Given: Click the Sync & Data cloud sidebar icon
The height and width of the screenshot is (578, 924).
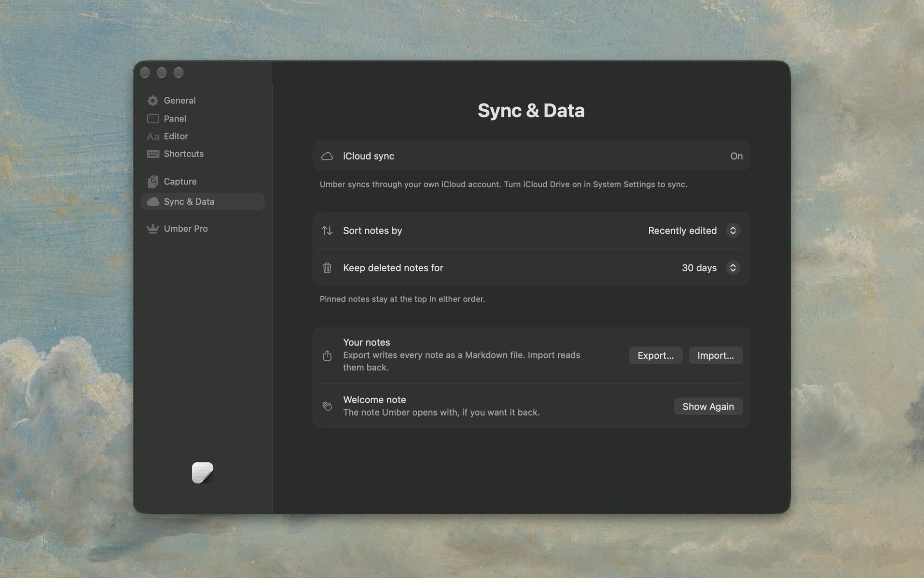Looking at the screenshot, I should (153, 201).
